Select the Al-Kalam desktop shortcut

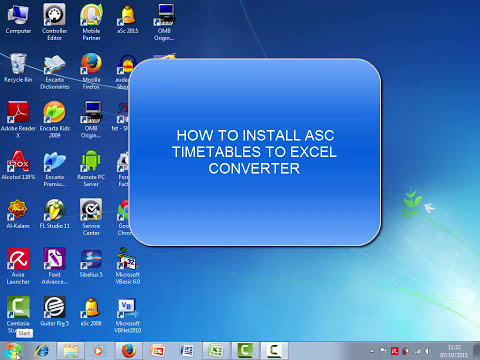coord(18,214)
